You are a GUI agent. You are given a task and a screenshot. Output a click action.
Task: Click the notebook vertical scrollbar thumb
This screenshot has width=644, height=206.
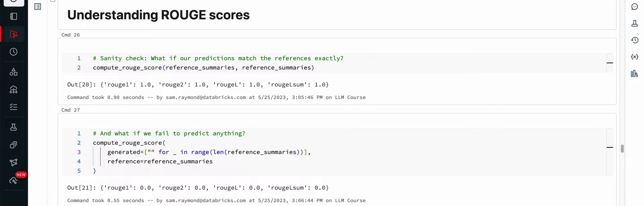[x=622, y=149]
